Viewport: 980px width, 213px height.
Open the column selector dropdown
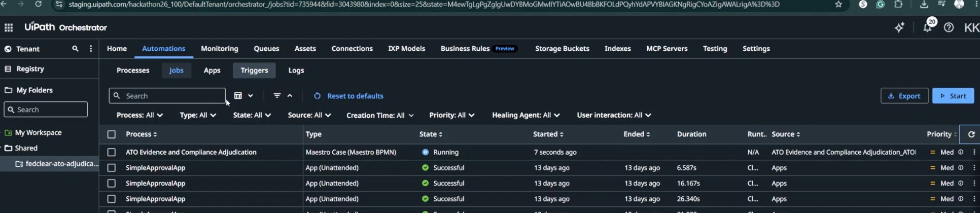pos(243,96)
